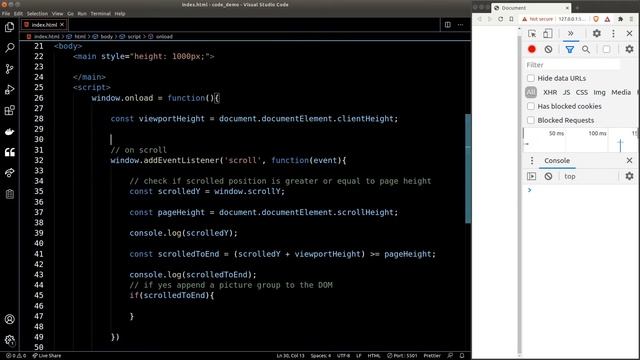Viewport: 640px width, 360px height.
Task: Clear the console output
Action: click(548, 176)
